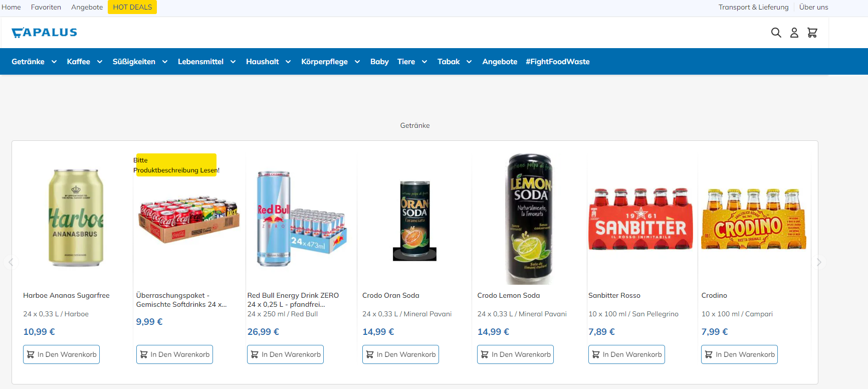Click the Crodo Lemon Soda product image

coord(530,219)
